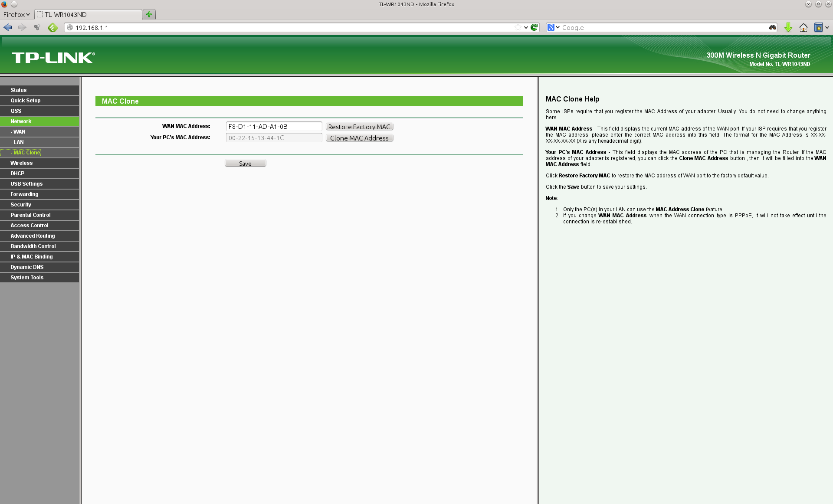Open the System Tools menu
The height and width of the screenshot is (504, 833).
[27, 278]
